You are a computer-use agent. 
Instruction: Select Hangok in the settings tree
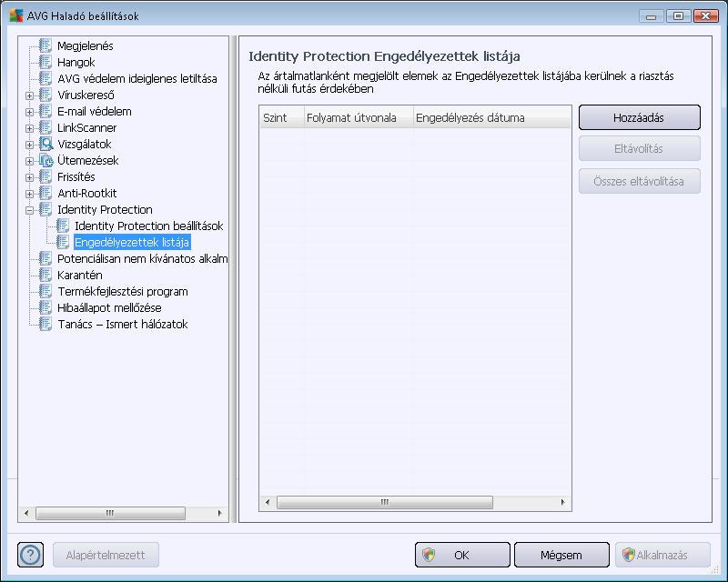tap(76, 62)
